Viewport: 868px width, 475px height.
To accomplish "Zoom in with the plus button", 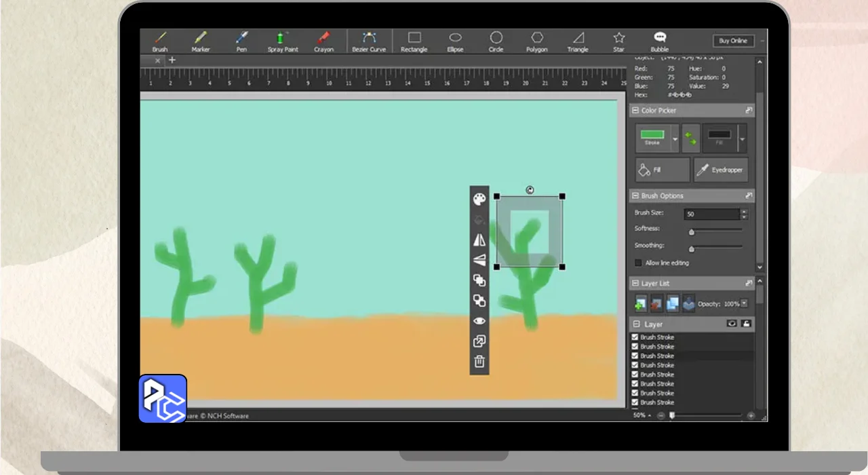I will (751, 415).
